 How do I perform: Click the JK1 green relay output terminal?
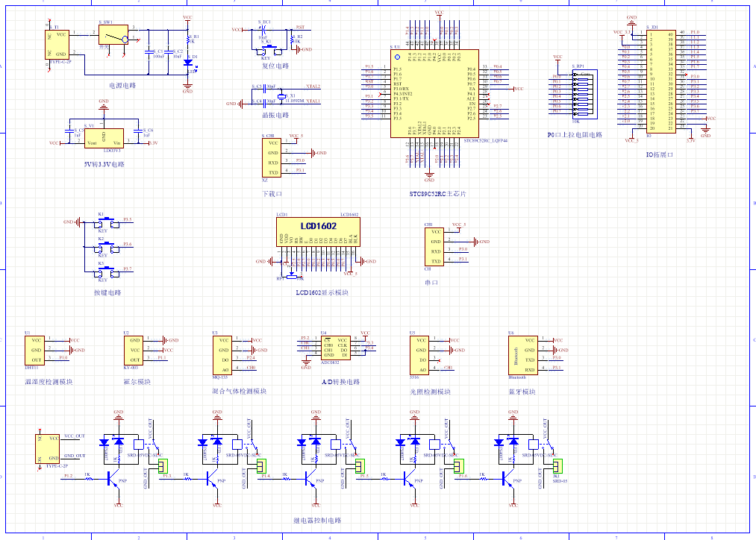click(557, 466)
